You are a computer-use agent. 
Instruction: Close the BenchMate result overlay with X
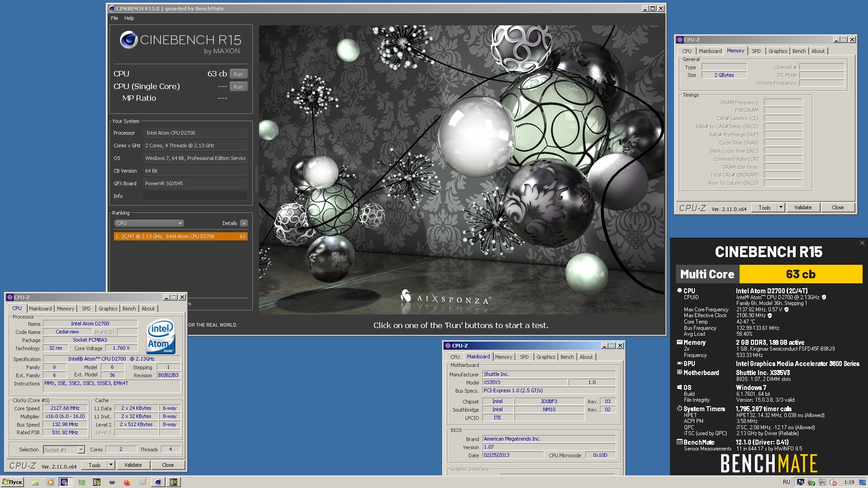(862, 243)
